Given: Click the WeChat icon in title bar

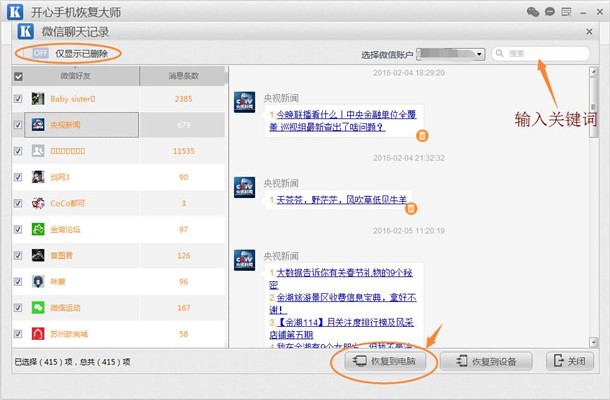Looking at the screenshot, I should coord(533,12).
